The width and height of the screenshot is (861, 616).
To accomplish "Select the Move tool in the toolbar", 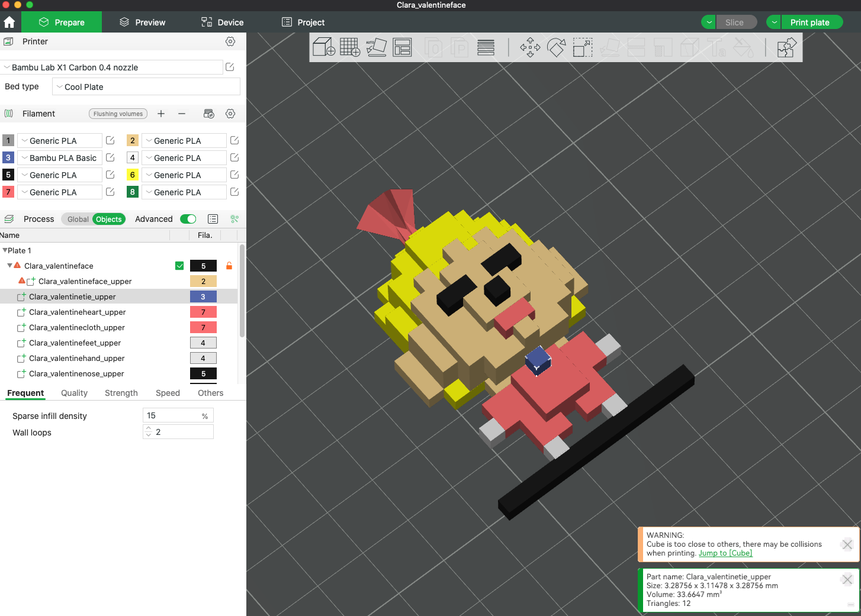I will 530,47.
